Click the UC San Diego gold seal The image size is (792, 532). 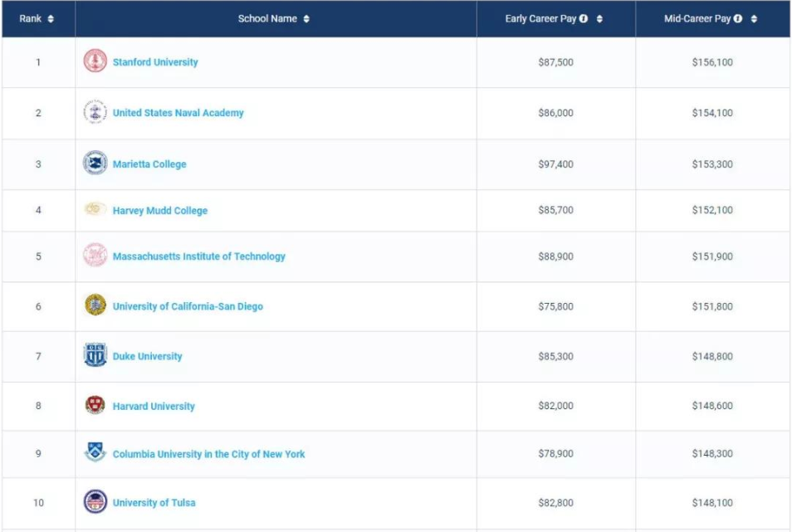pos(95,305)
